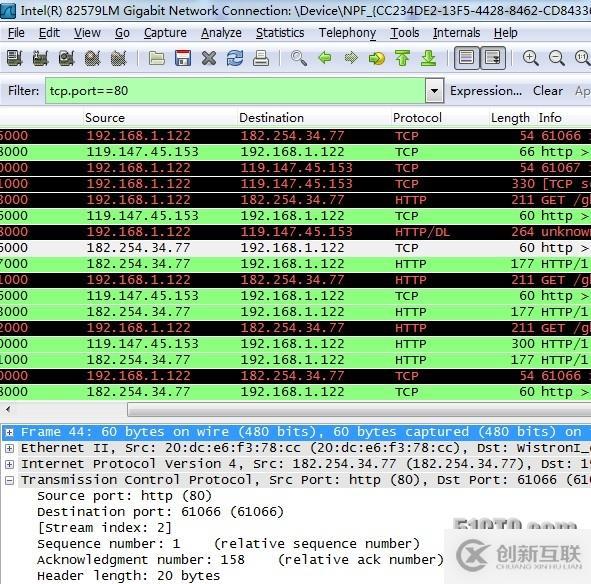Click packet list horizontal scrollbar left arrow
The image size is (591, 584).
[x=8, y=409]
